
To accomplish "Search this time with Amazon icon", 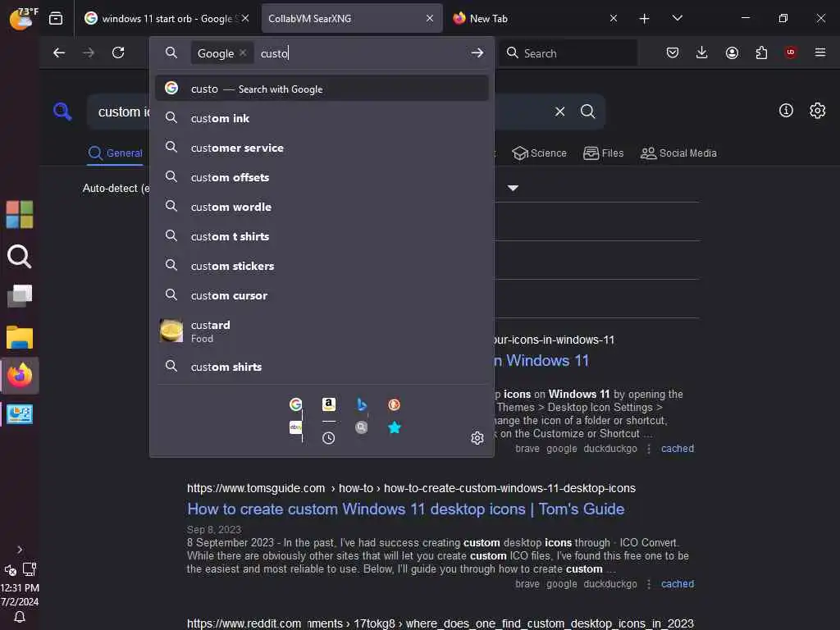I will [x=329, y=404].
